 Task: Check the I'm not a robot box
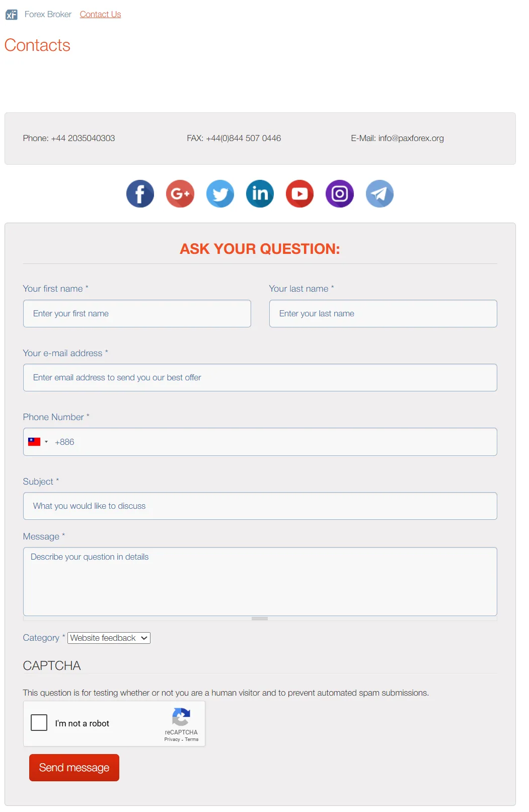pyautogui.click(x=39, y=723)
